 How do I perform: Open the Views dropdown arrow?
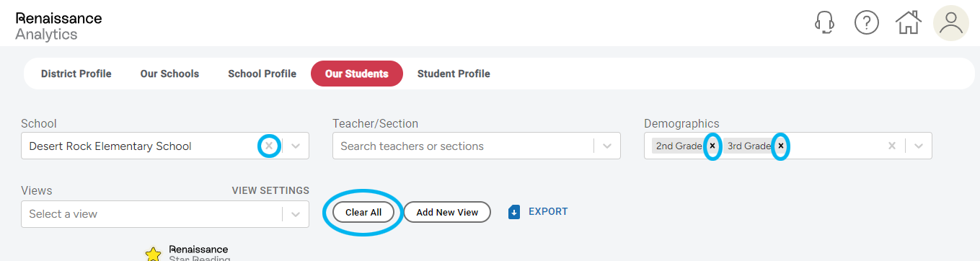(296, 214)
